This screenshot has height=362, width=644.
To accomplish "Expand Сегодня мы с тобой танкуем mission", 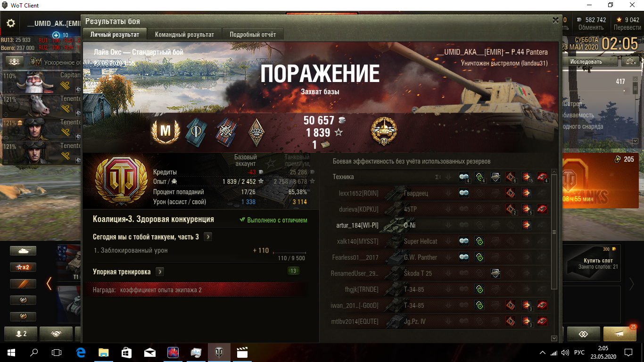I will tap(208, 237).
